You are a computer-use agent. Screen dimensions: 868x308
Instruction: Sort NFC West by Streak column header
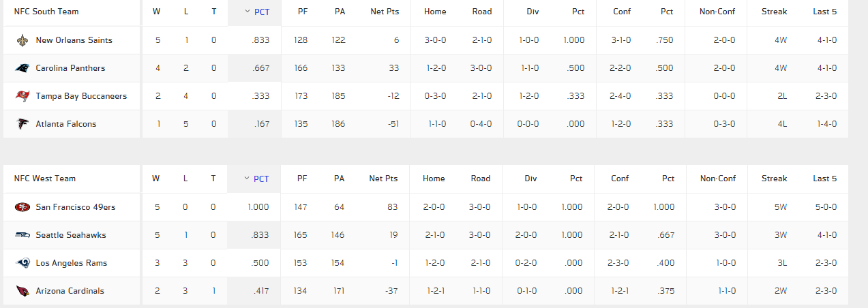(x=774, y=179)
